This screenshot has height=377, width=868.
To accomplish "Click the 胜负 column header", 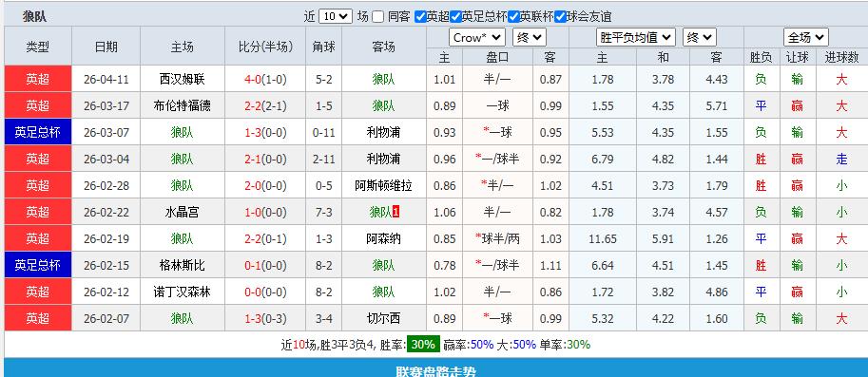I will click(x=761, y=57).
